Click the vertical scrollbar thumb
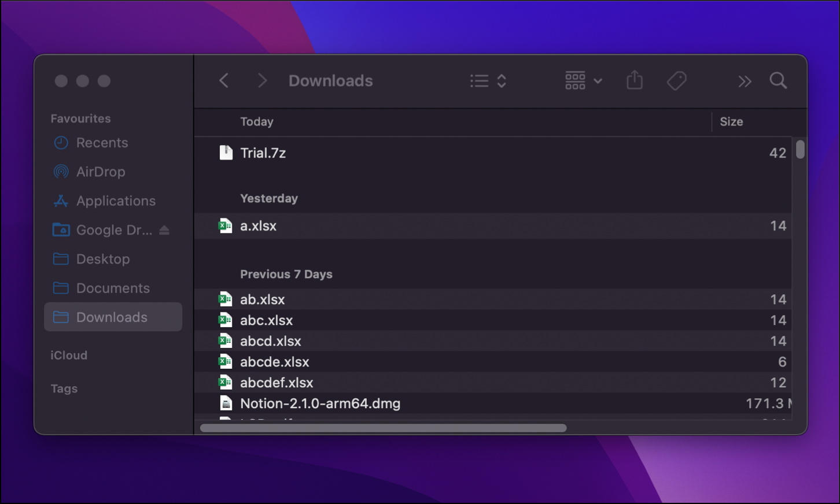The image size is (840, 504). pyautogui.click(x=800, y=149)
